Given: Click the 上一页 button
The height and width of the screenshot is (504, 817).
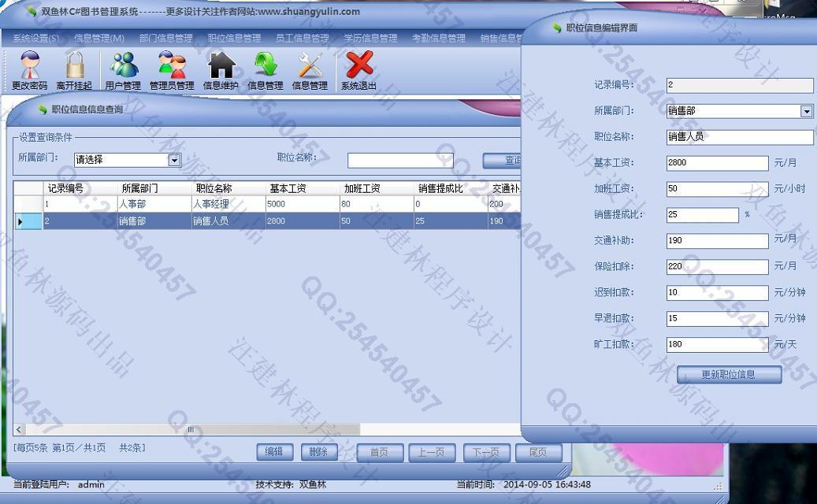Looking at the screenshot, I should click(x=432, y=453).
